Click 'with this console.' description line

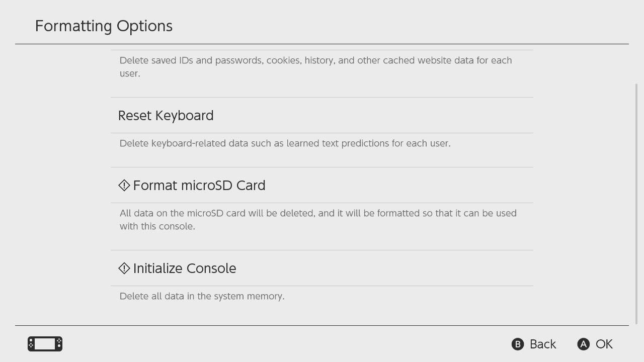coord(157,226)
